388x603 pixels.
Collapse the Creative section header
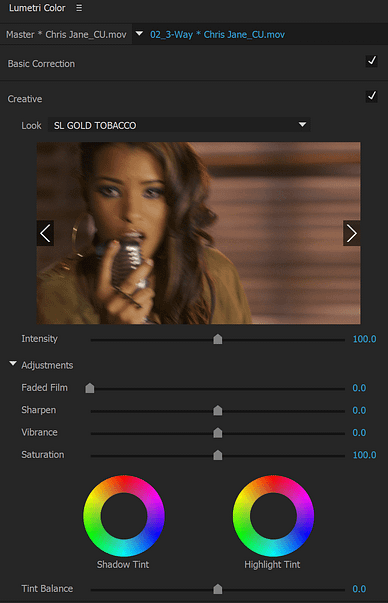25,99
